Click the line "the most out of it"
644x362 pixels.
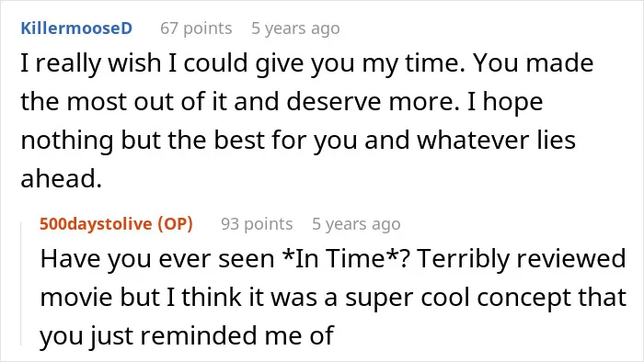(282, 102)
